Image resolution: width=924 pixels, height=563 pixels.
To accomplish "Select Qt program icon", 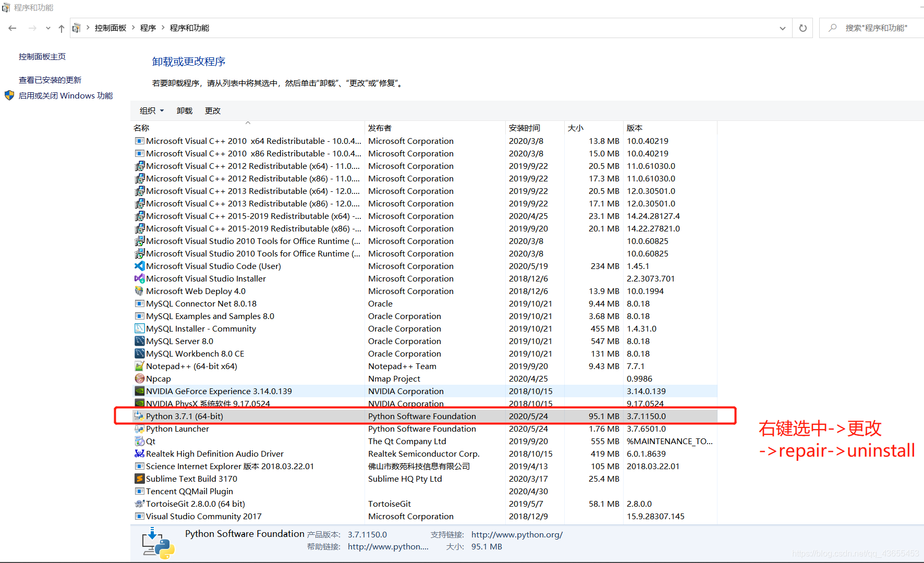I will point(139,441).
